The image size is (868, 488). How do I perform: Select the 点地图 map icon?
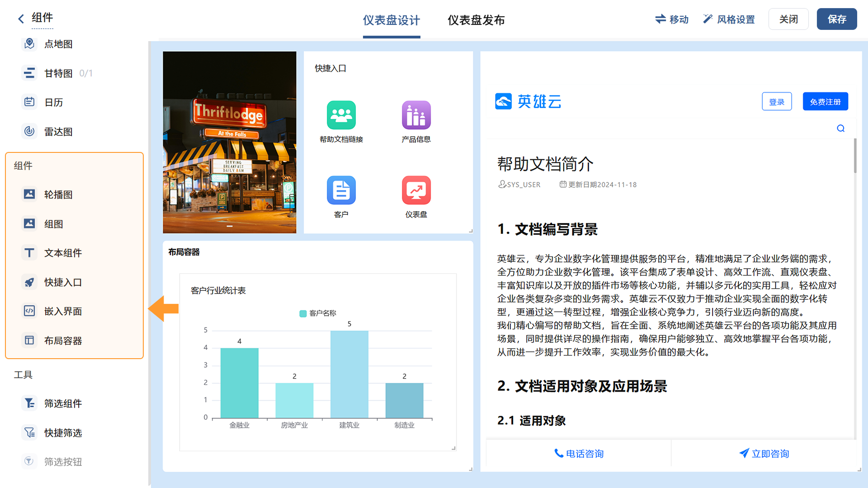pyautogui.click(x=29, y=44)
